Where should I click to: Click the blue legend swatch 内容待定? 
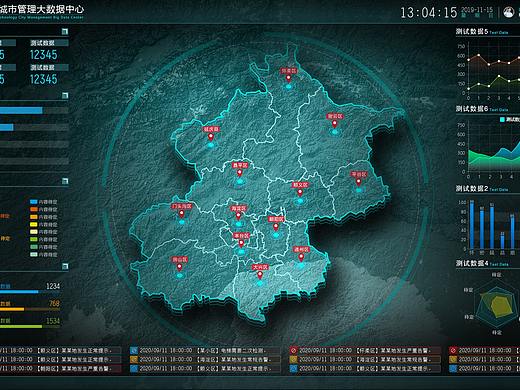pos(34,202)
